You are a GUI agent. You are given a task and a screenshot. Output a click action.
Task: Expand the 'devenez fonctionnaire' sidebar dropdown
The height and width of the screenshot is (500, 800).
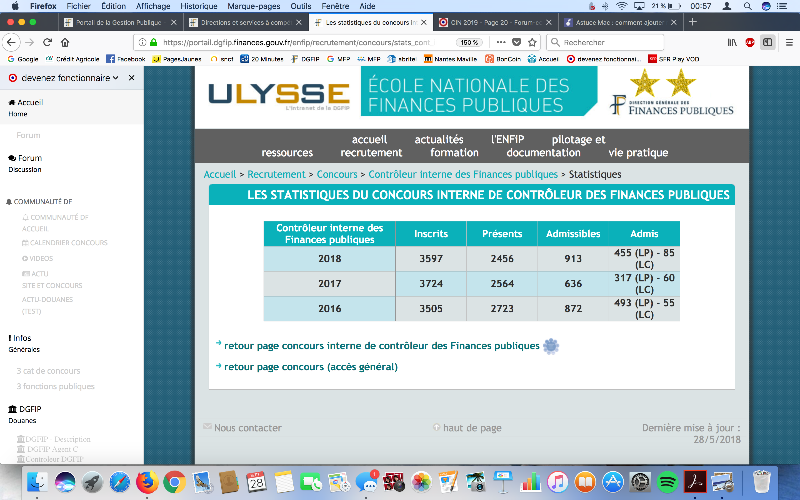[x=116, y=77]
